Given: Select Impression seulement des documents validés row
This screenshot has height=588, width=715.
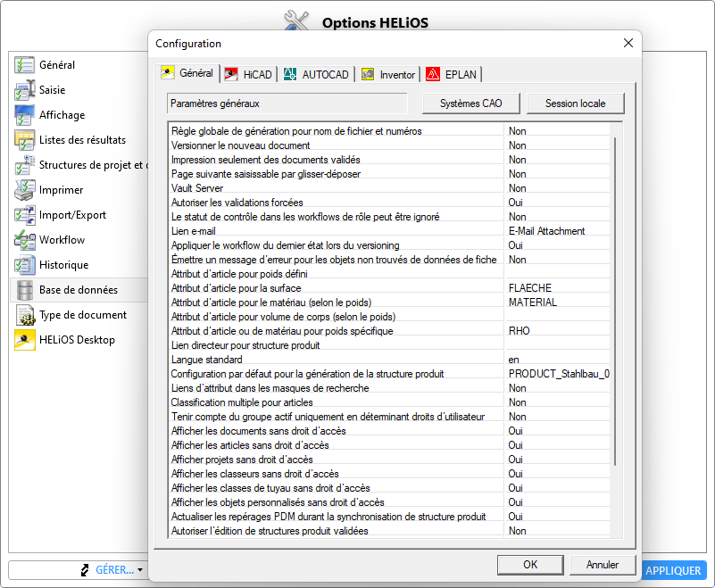Looking at the screenshot, I should click(x=388, y=160).
